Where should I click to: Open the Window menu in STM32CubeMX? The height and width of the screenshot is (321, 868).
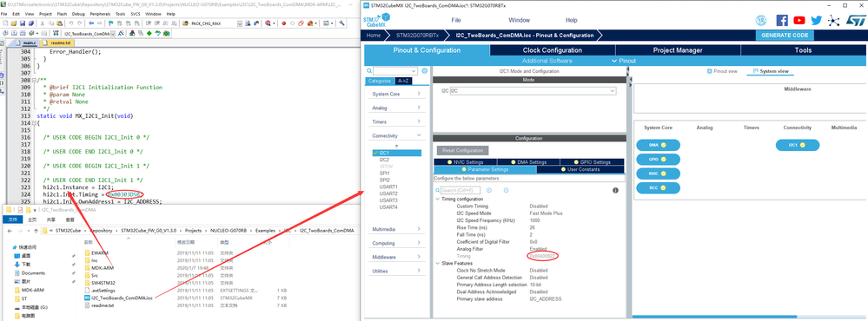519,20
